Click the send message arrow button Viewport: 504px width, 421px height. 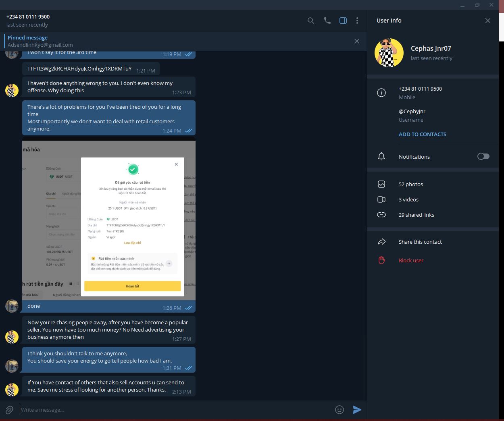[357, 410]
